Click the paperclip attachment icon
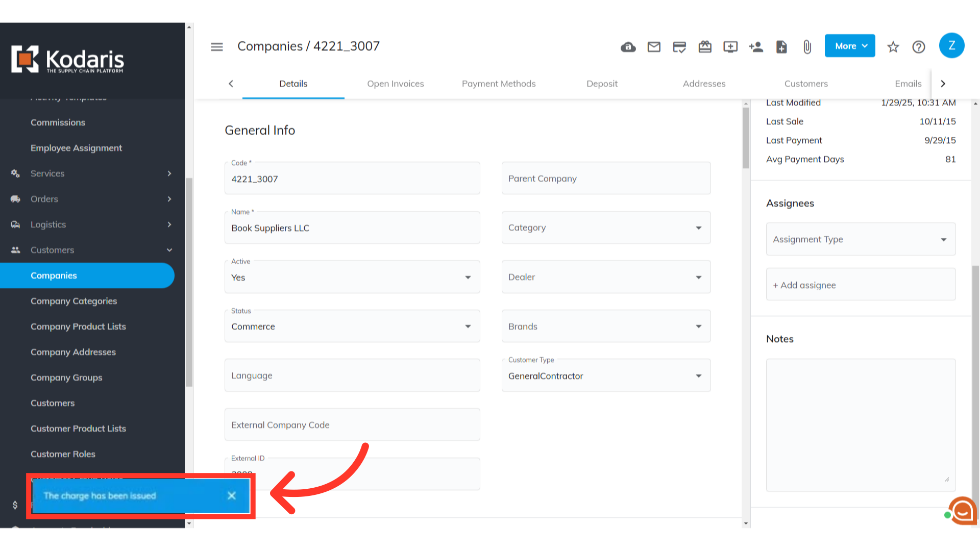The image size is (980, 551). point(807,47)
